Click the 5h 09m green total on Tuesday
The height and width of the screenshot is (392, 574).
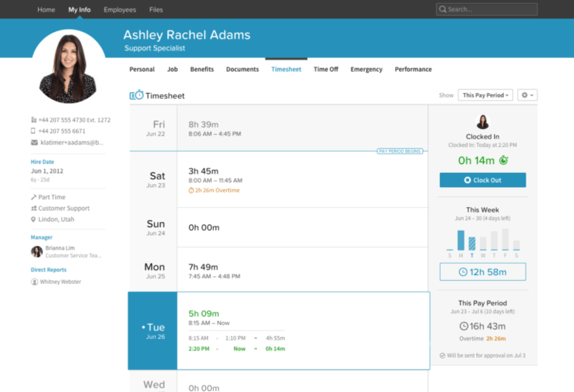[204, 314]
